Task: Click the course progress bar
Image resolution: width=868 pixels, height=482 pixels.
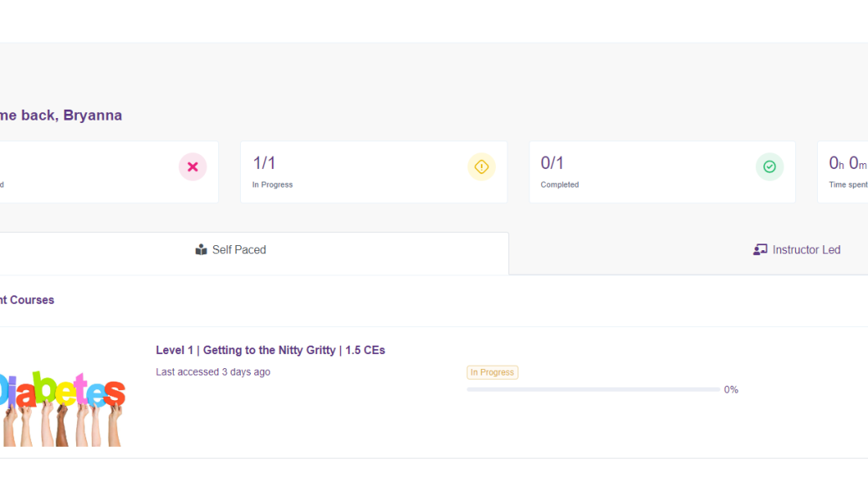Action: point(593,390)
